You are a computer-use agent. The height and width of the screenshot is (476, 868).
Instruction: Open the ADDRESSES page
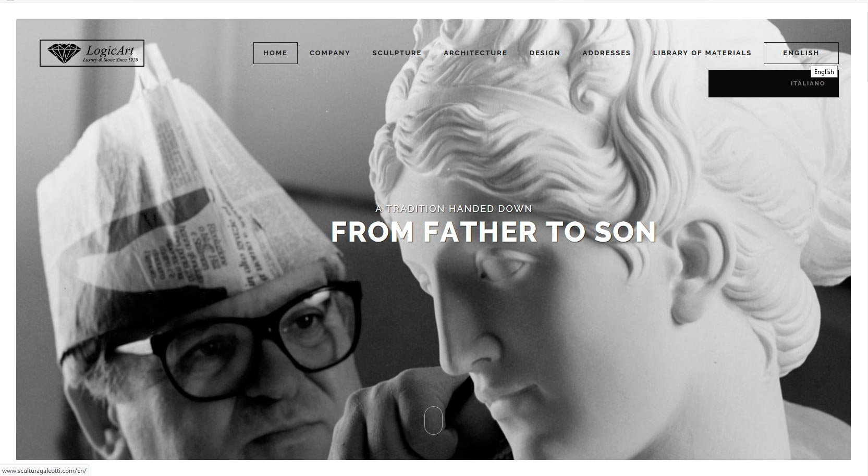coord(606,53)
